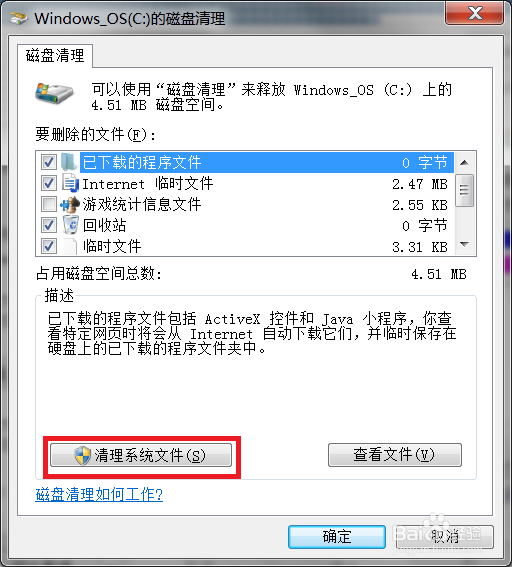Click the shield icon on 清理系统文件 button

[83, 455]
